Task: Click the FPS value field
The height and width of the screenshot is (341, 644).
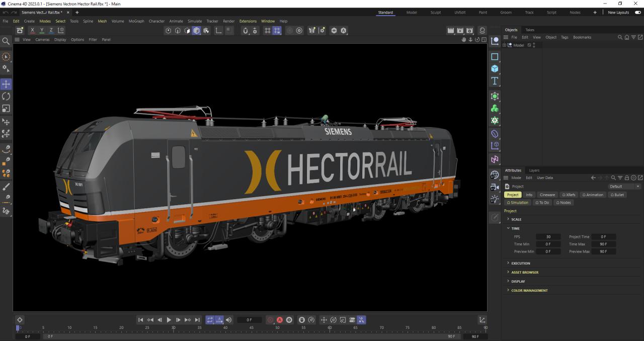Action: click(548, 236)
